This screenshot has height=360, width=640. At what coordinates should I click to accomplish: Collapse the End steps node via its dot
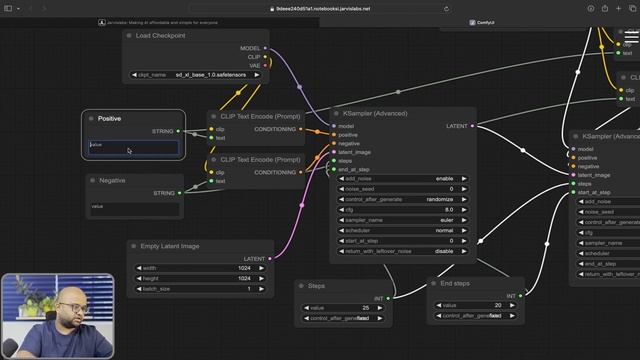click(x=433, y=283)
